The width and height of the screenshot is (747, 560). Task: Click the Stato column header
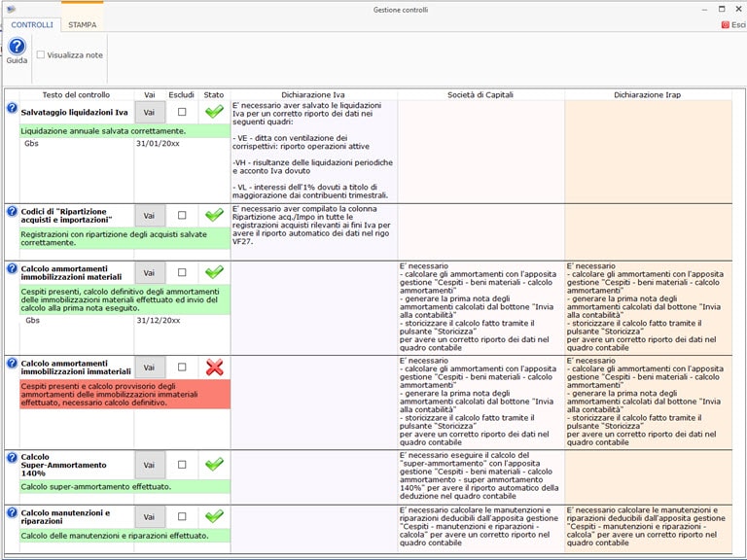(214, 94)
